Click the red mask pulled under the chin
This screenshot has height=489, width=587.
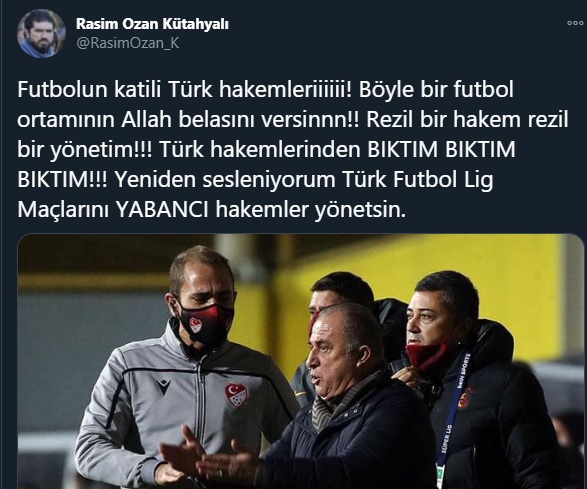427,355
